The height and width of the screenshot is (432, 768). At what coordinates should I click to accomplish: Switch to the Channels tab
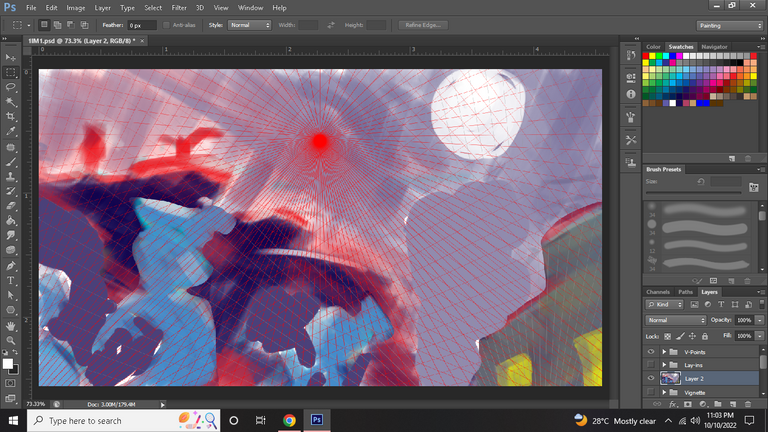(x=657, y=292)
